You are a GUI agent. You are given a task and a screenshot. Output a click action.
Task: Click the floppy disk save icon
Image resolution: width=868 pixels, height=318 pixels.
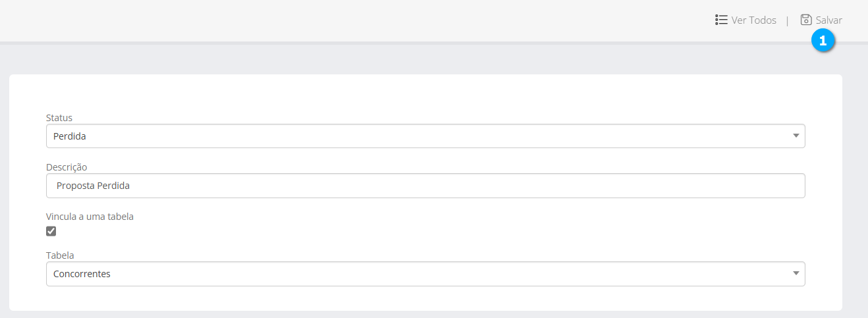click(805, 20)
